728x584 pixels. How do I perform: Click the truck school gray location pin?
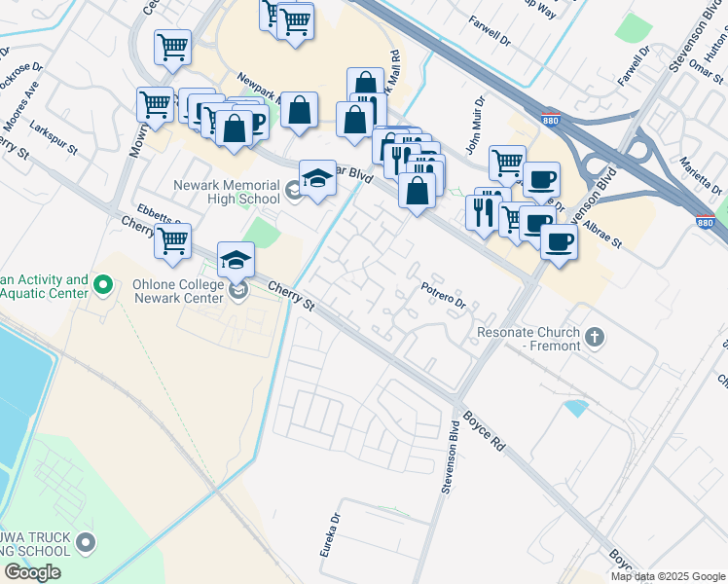click(x=87, y=543)
